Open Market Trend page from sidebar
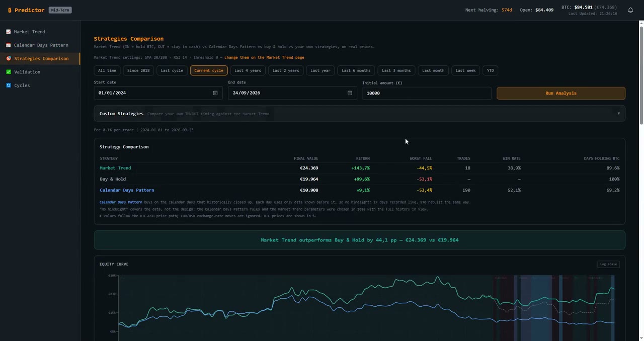Screen dimensions: 644x341 tap(40, 32)
